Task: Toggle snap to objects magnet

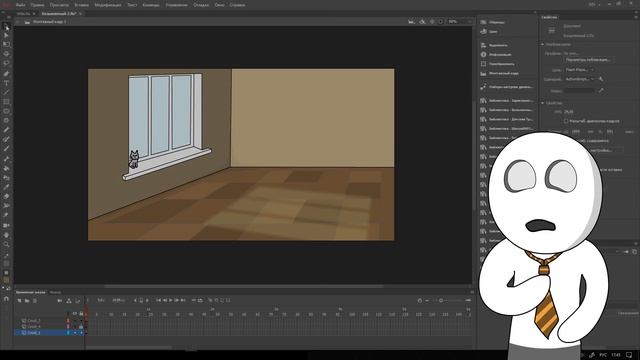Action: coord(6,299)
